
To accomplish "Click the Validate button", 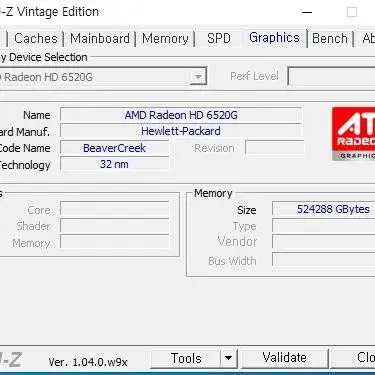I will 284,358.
